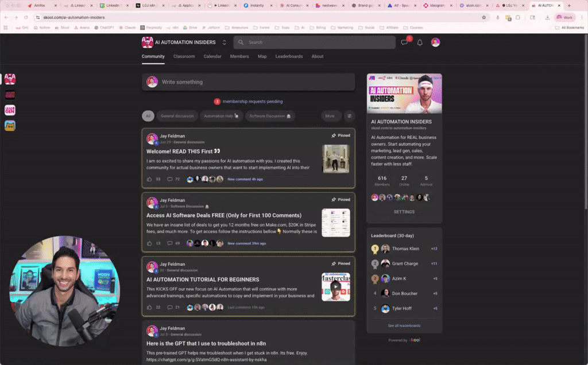Go back in the browser
This screenshot has height=365, width=588.
6,17
